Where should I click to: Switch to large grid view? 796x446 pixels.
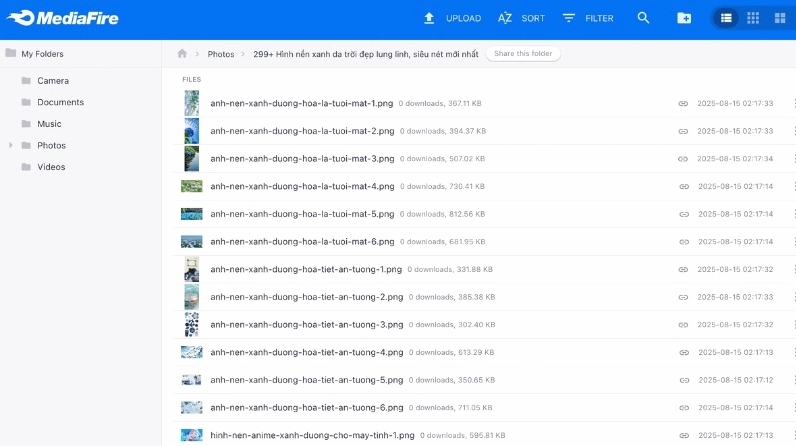pyautogui.click(x=779, y=18)
